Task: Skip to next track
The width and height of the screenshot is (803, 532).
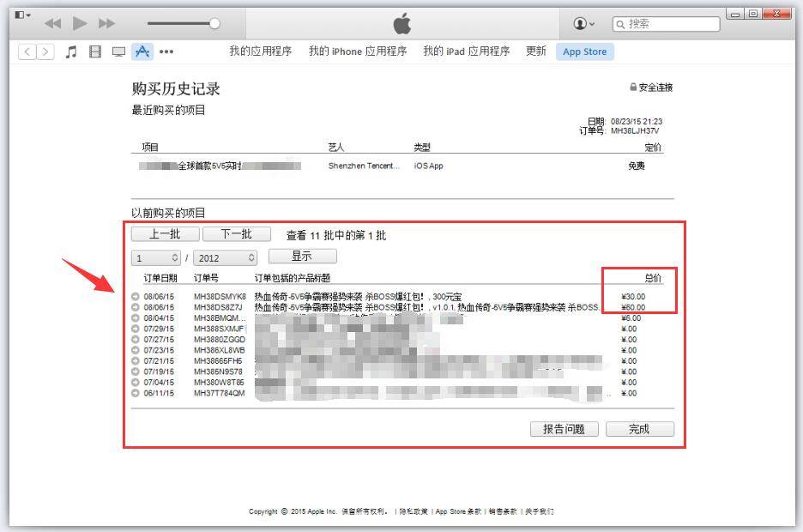Action: point(107,23)
